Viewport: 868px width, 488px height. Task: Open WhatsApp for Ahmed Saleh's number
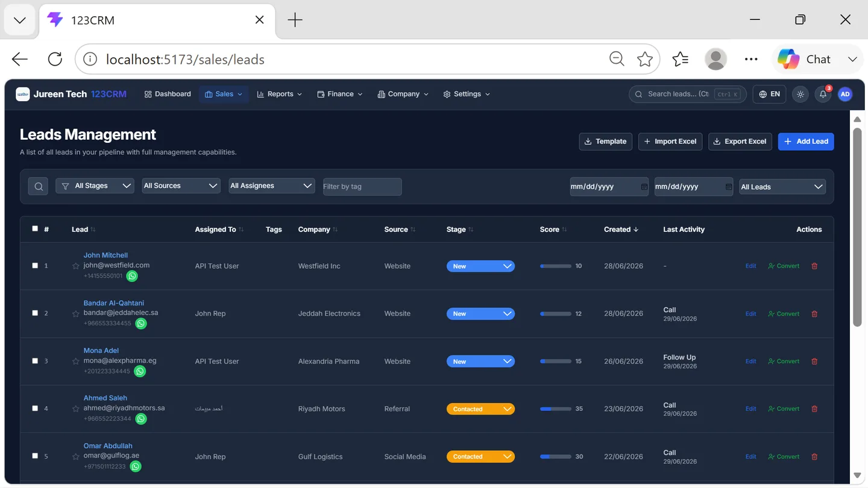(141, 419)
